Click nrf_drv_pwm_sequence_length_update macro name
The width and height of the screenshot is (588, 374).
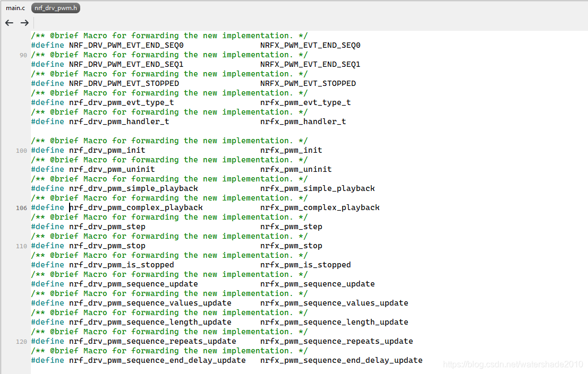pyautogui.click(x=150, y=322)
